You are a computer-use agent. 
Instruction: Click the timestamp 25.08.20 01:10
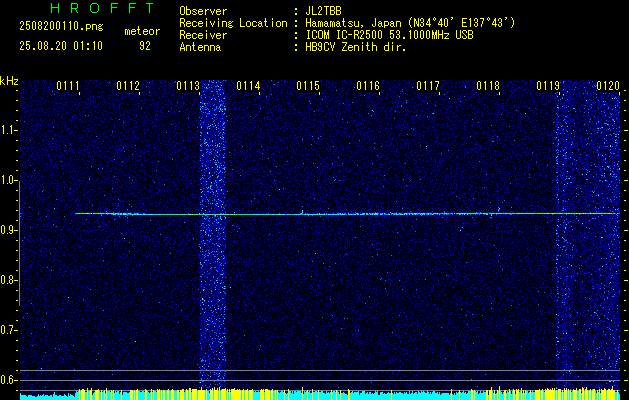pyautogui.click(x=61, y=46)
